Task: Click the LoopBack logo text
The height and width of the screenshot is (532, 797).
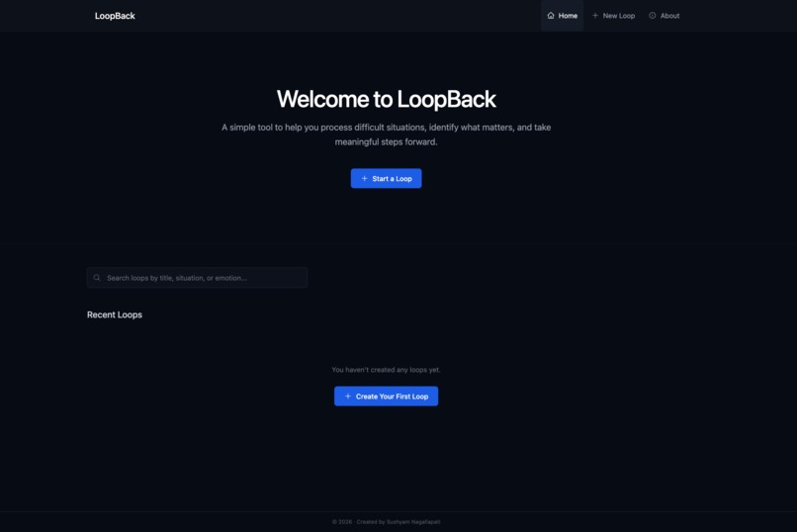Action: [x=115, y=16]
